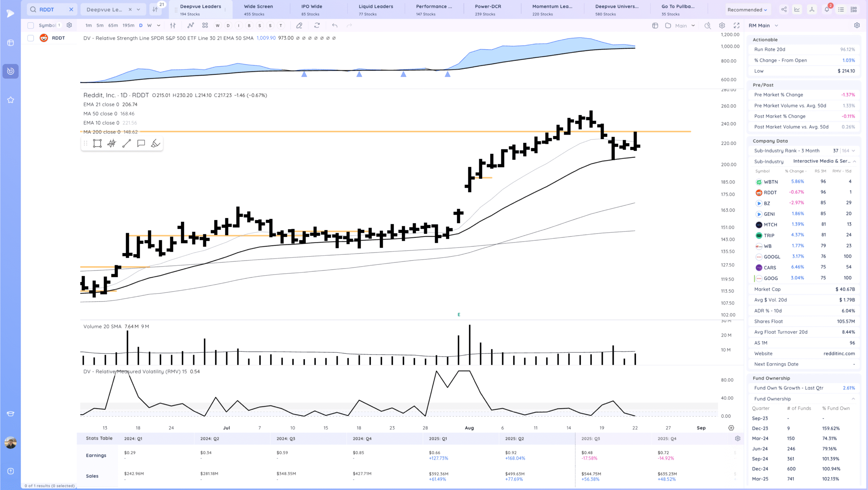868x490 pixels.
Task: Switch to grid list view icon
Action: tap(854, 9)
